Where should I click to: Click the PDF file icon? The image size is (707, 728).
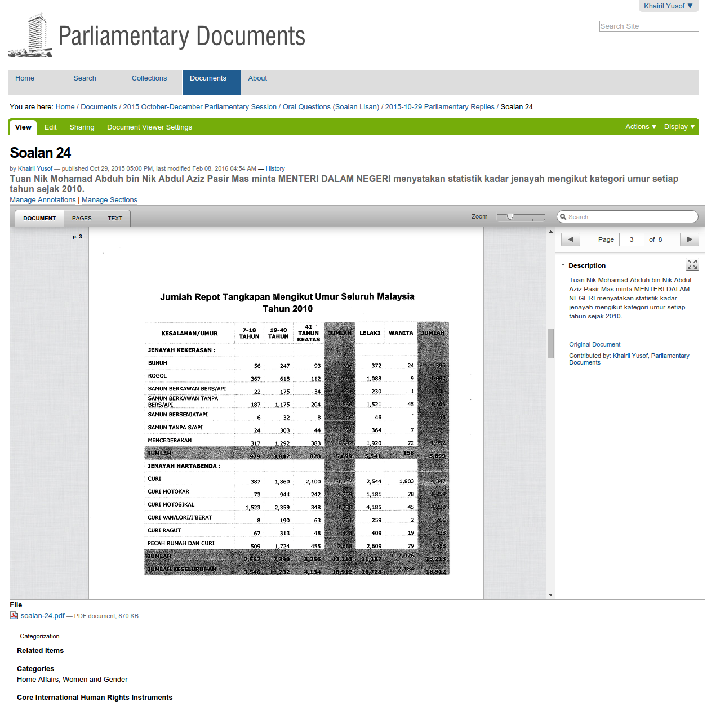(x=14, y=615)
